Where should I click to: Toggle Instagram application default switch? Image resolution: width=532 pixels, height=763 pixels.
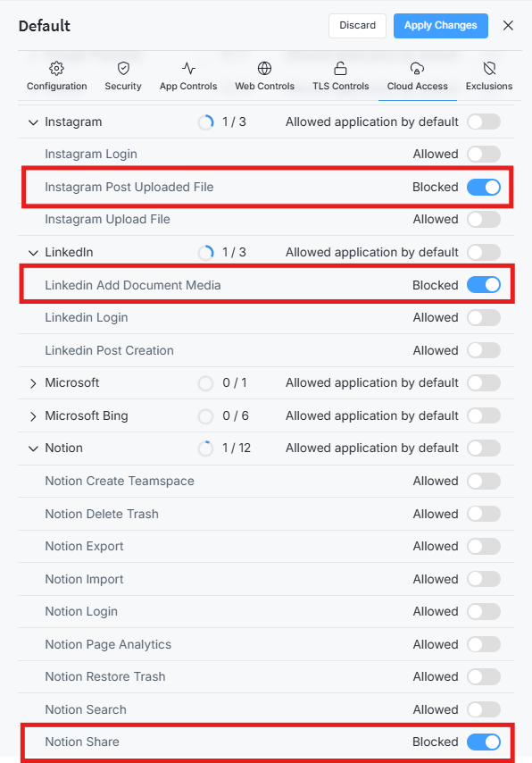484,122
